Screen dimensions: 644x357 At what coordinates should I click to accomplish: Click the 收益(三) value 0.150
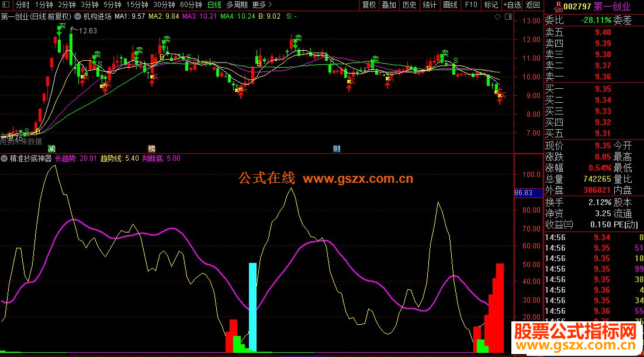(601, 225)
